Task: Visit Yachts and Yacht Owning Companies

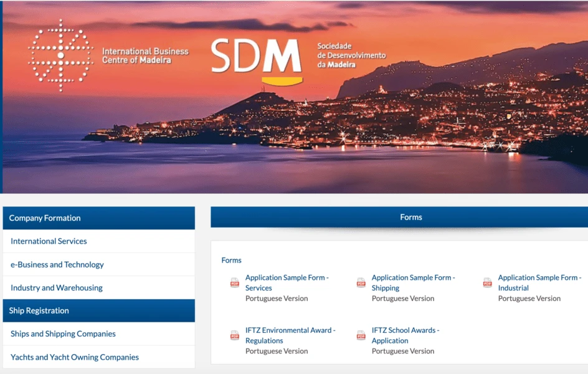Action: [x=75, y=357]
